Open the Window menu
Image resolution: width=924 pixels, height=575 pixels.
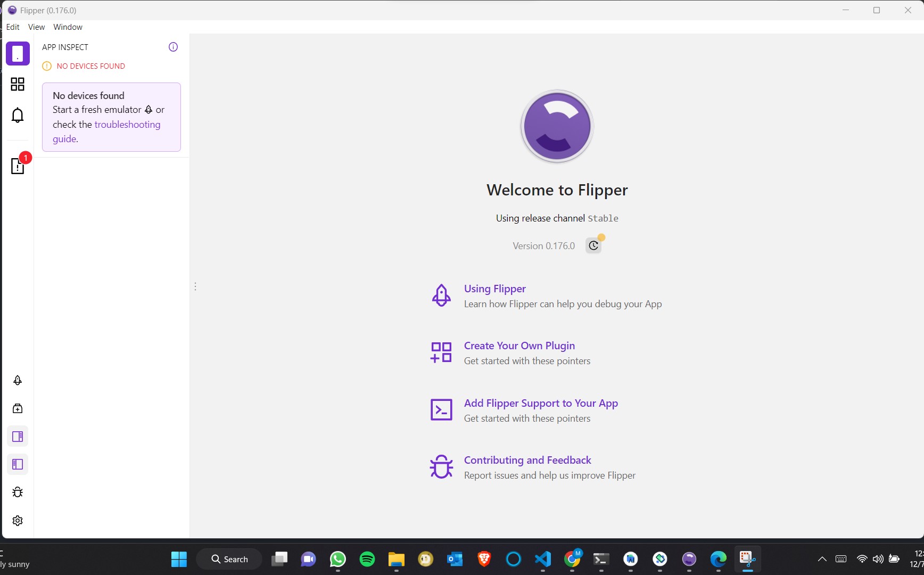click(68, 27)
